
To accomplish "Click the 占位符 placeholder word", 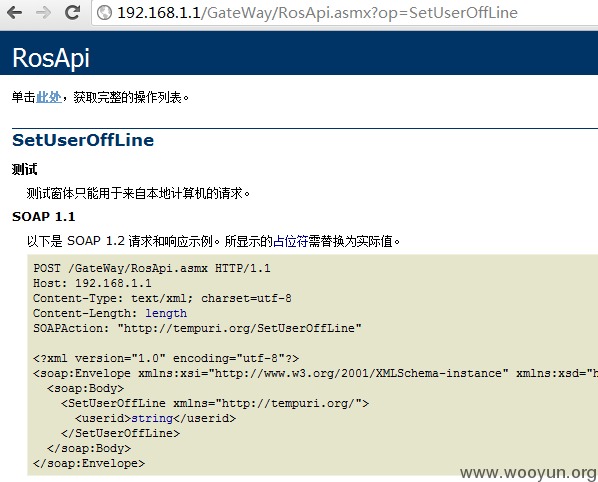I will [290, 241].
